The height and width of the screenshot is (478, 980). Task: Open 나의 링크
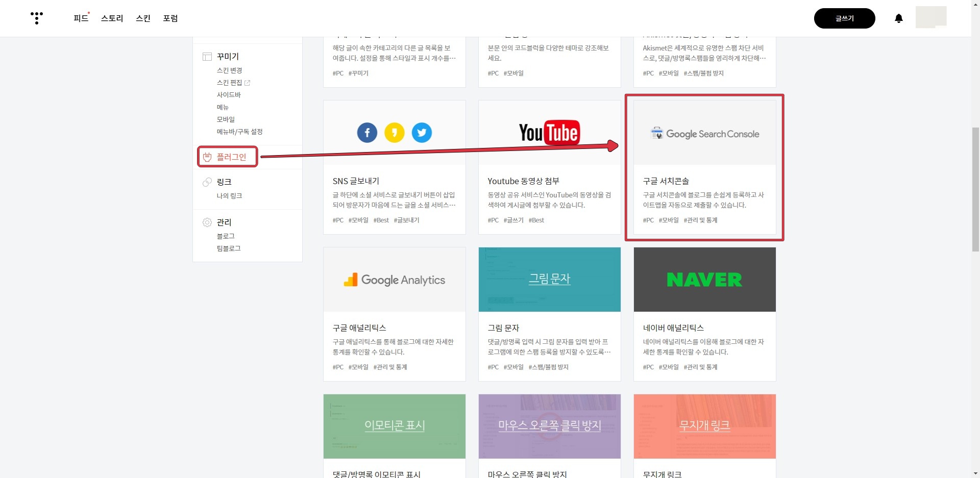pos(229,196)
